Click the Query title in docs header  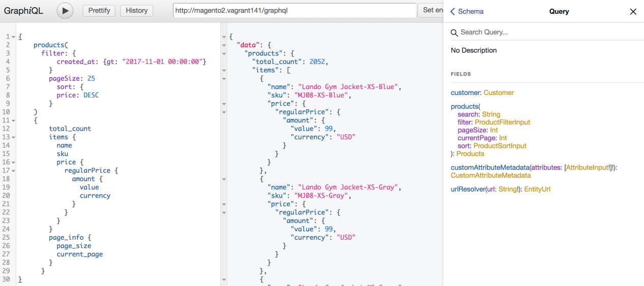(559, 12)
